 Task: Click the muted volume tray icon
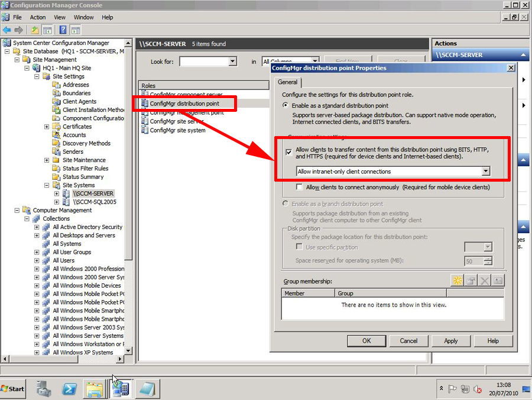click(x=478, y=389)
